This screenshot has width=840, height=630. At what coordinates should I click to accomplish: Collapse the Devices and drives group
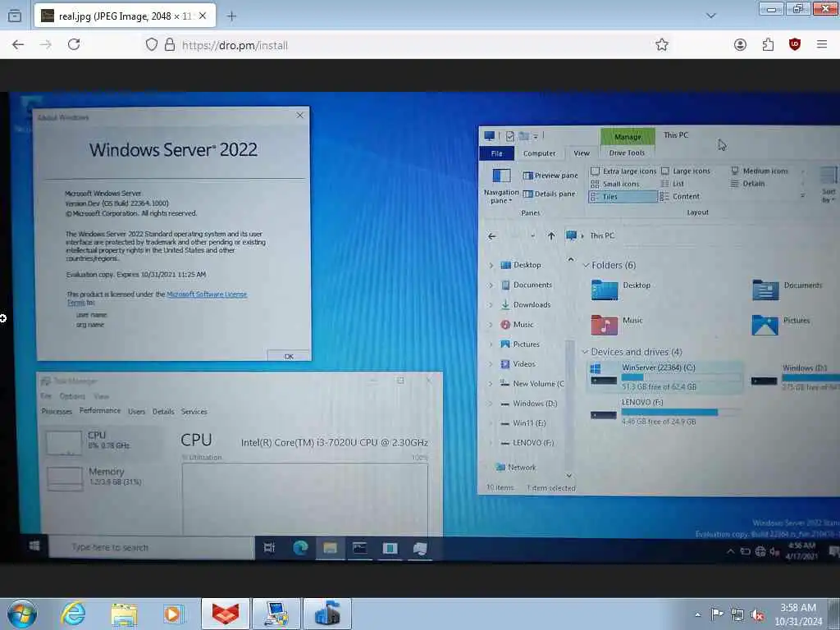(x=585, y=352)
